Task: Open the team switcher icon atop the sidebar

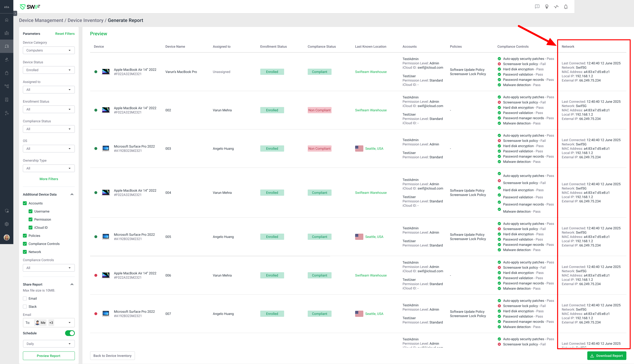Action: coord(7,7)
